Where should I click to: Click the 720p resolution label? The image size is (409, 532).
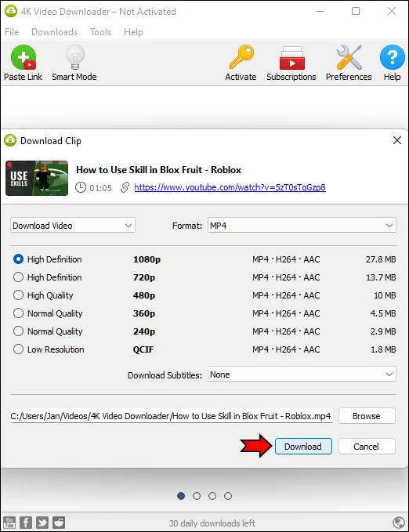(144, 277)
